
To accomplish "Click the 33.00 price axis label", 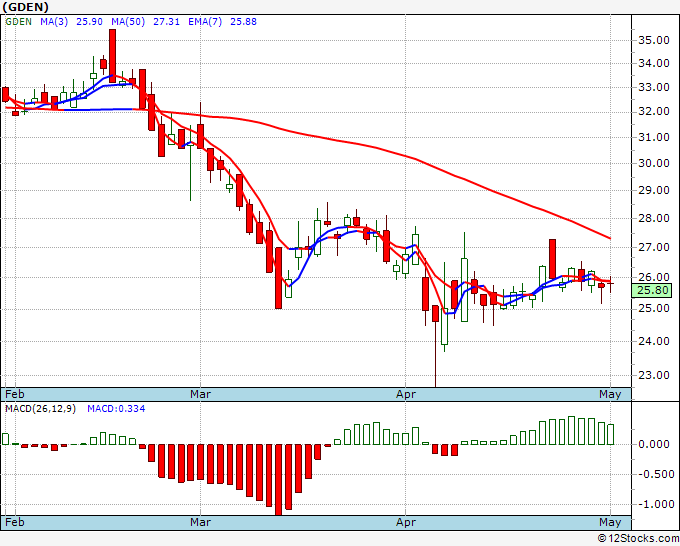I will [654, 87].
